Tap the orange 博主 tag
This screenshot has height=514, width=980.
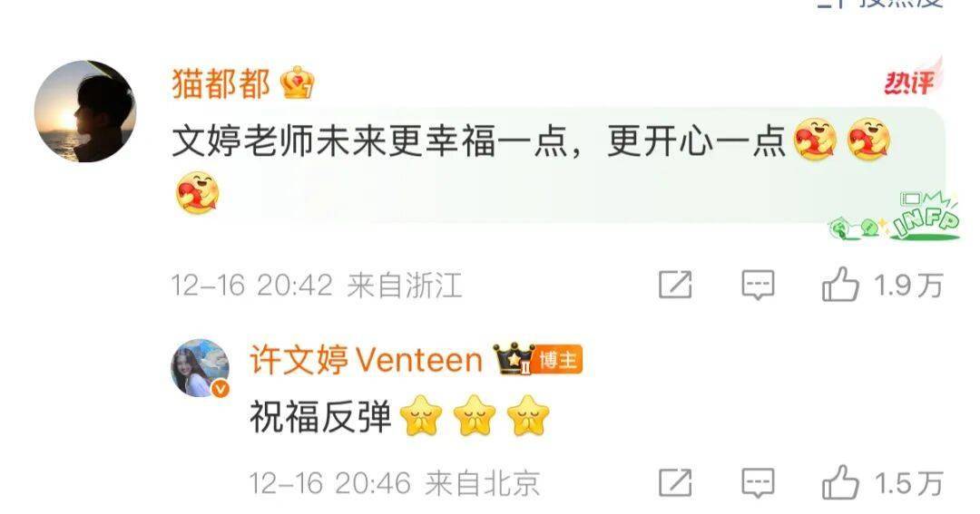[x=558, y=360]
